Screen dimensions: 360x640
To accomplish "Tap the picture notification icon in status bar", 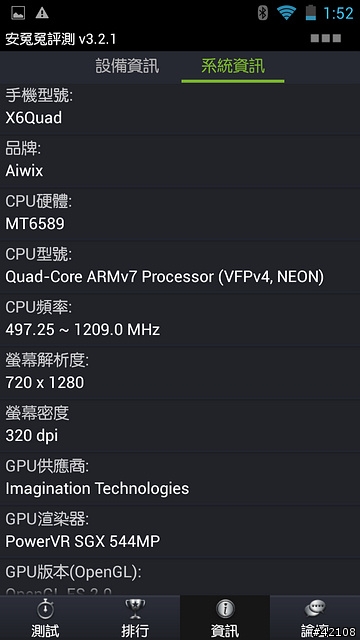I will point(18,13).
